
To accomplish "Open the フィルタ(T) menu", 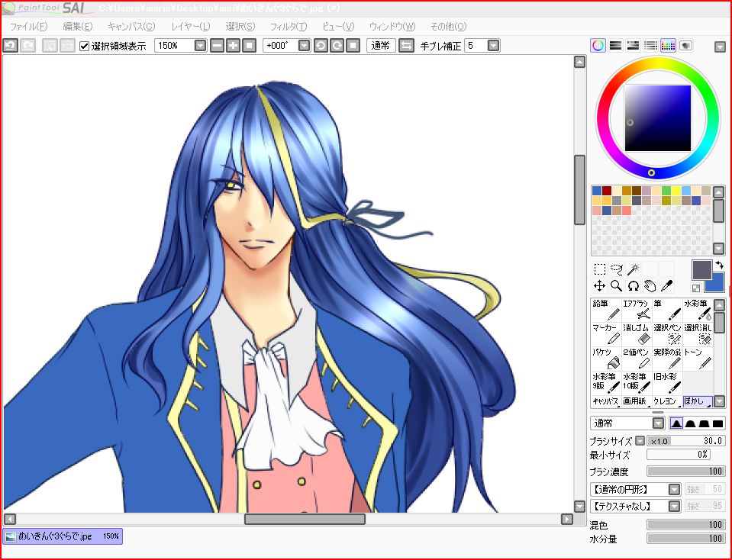I will [289, 27].
